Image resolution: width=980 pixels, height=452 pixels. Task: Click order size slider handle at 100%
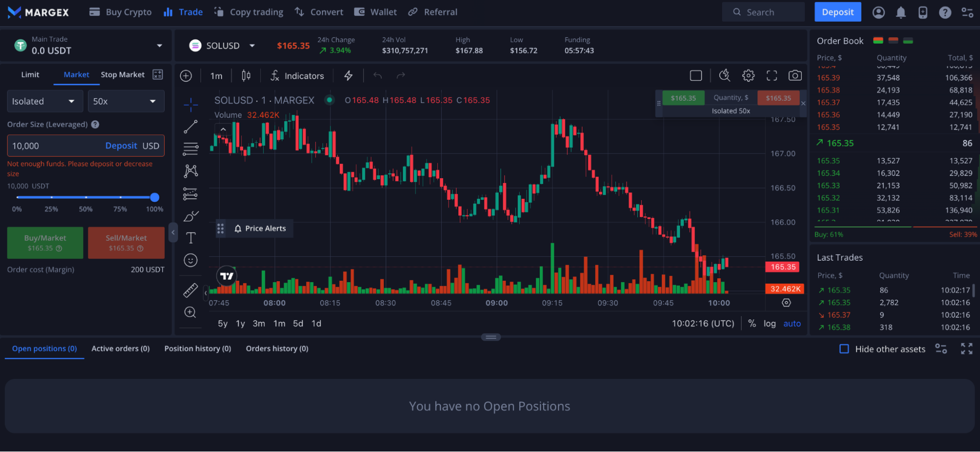pyautogui.click(x=155, y=197)
